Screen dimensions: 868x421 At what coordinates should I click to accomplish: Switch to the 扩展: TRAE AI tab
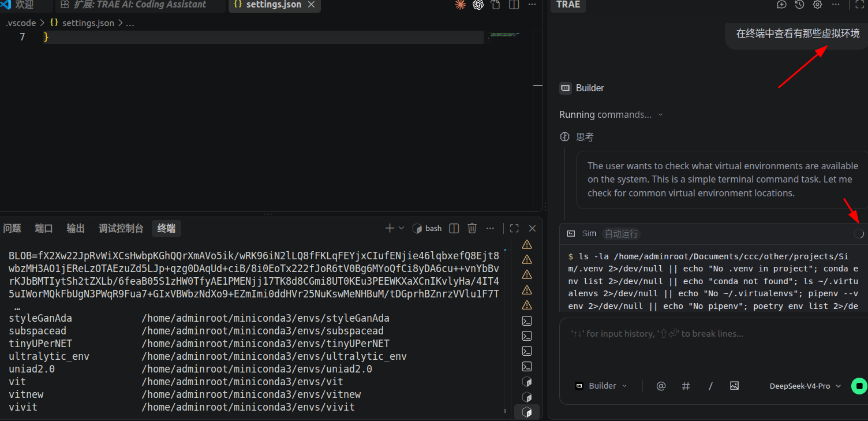point(140,5)
